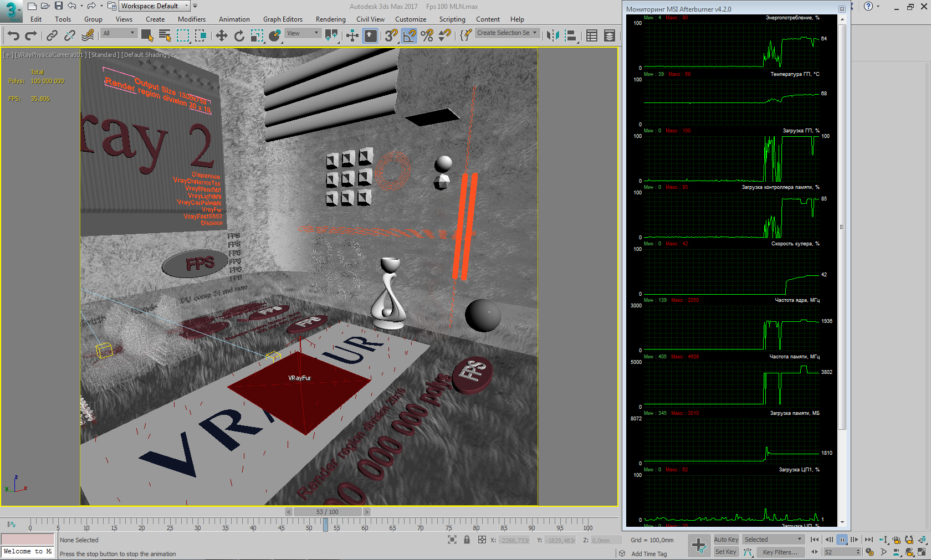Click the Redo arrow in the main toolbar

pyautogui.click(x=31, y=36)
